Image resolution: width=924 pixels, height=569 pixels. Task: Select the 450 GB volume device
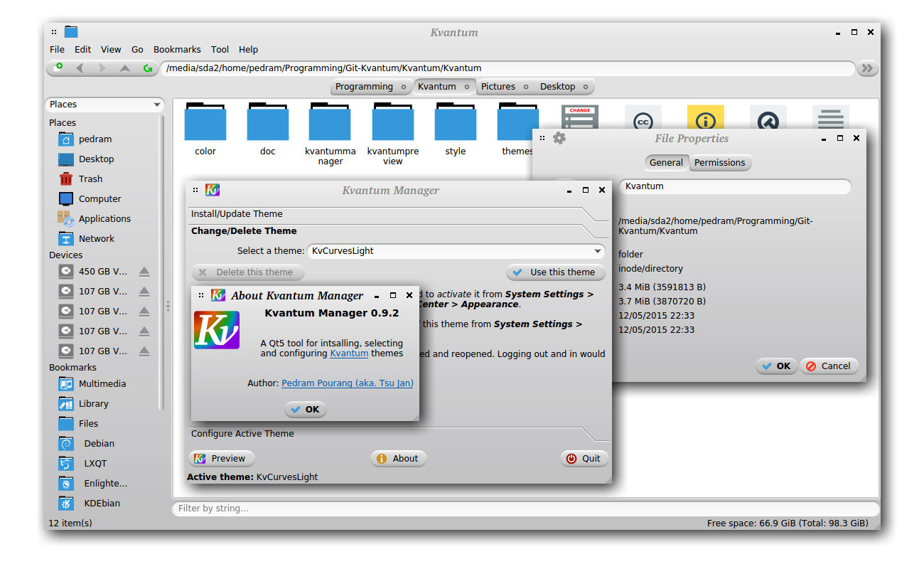click(x=93, y=271)
